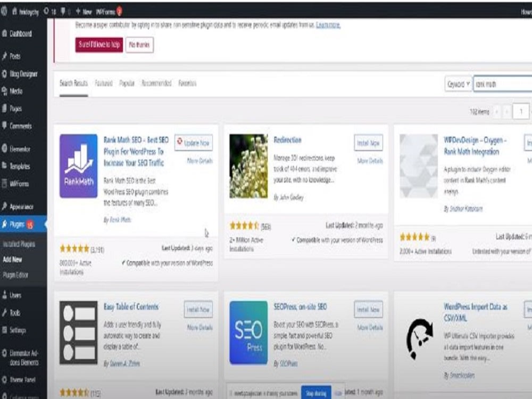Viewport: 532px width, 399px height.
Task: Open More Details for SEOPress
Action: (x=370, y=327)
